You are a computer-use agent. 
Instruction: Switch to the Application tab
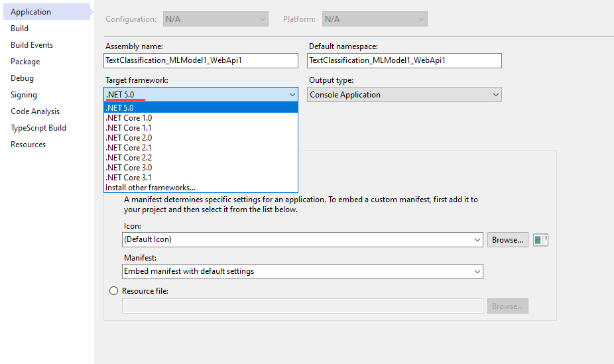click(47, 12)
